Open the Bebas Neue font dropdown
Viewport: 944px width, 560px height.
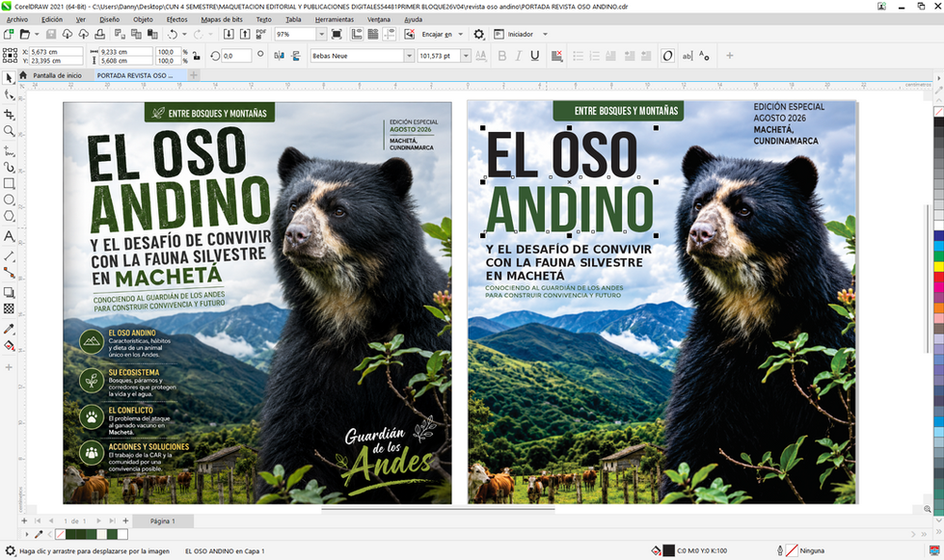(x=409, y=55)
